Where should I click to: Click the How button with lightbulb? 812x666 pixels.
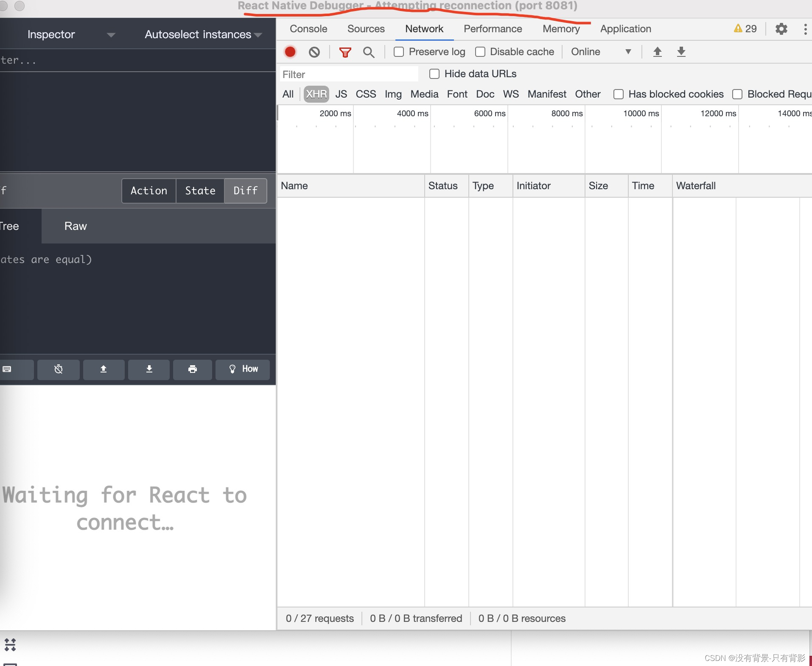point(243,369)
